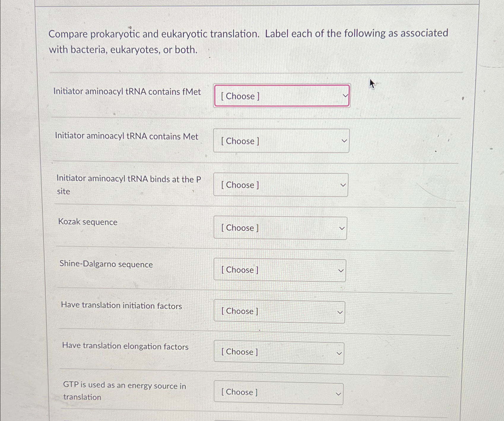The image size is (504, 421).
Task: Open the dropdown for translation elongation factors
Action: (278, 352)
